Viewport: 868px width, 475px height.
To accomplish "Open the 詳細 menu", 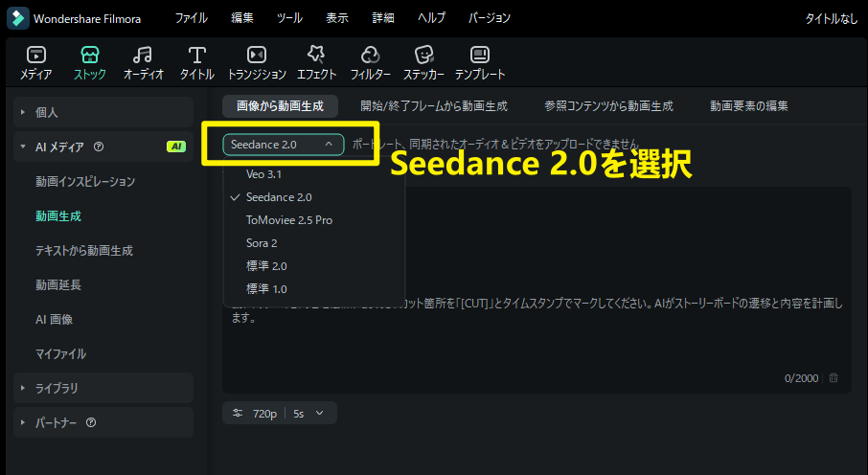I will coord(383,18).
